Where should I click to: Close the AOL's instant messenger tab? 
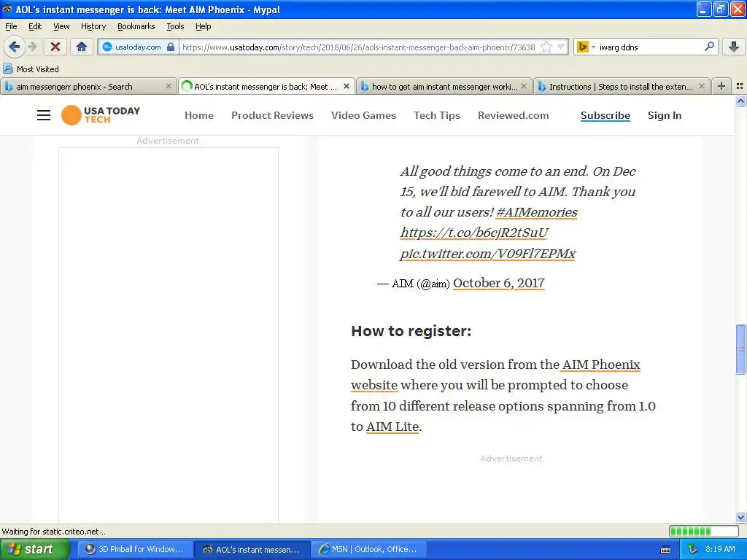(347, 86)
